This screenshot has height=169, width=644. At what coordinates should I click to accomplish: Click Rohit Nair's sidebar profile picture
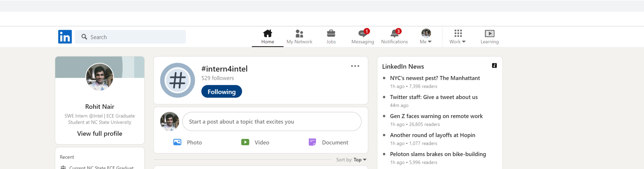coord(100,77)
